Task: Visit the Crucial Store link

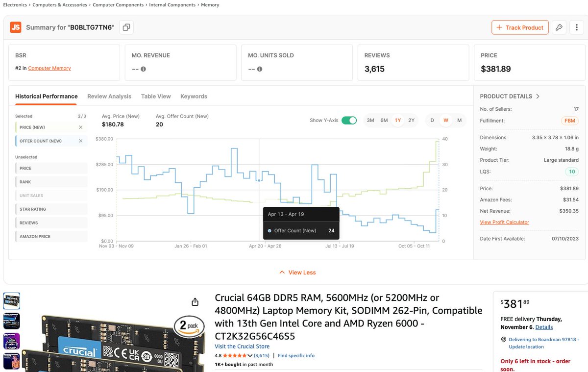Action: coord(242,347)
